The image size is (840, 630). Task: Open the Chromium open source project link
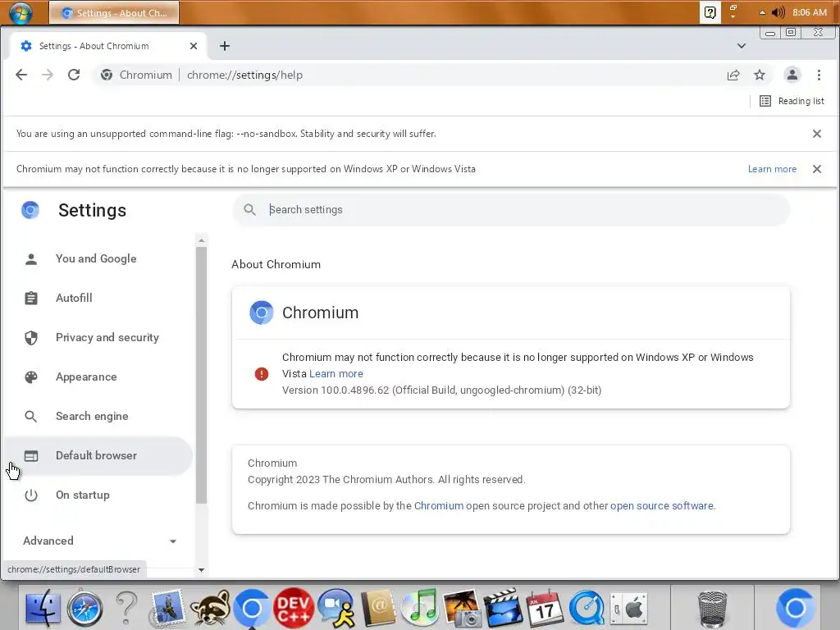(439, 505)
